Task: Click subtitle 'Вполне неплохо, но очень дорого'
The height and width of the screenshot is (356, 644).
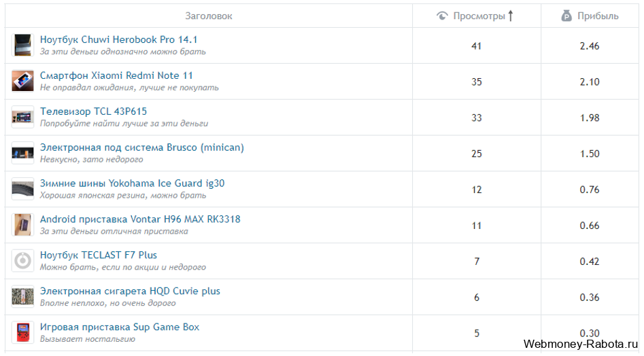Action: pos(108,303)
